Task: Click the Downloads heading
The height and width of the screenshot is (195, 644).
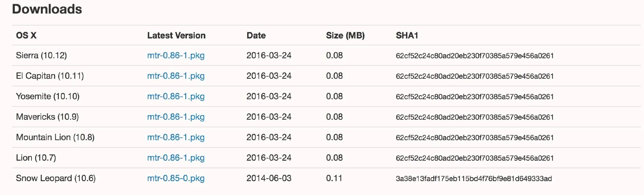Action: pyautogui.click(x=47, y=9)
